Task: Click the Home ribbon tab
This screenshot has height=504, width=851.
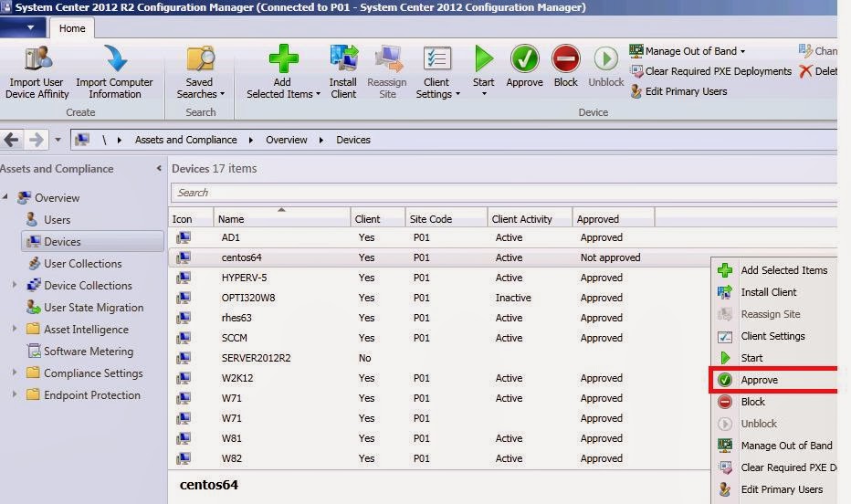Action: tap(71, 28)
